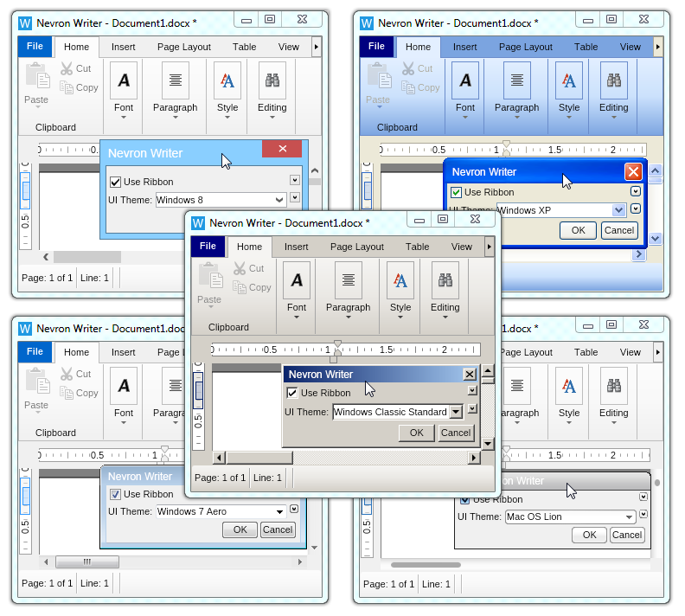Close Windows Classic Nevron Writer dialog

(x=470, y=375)
